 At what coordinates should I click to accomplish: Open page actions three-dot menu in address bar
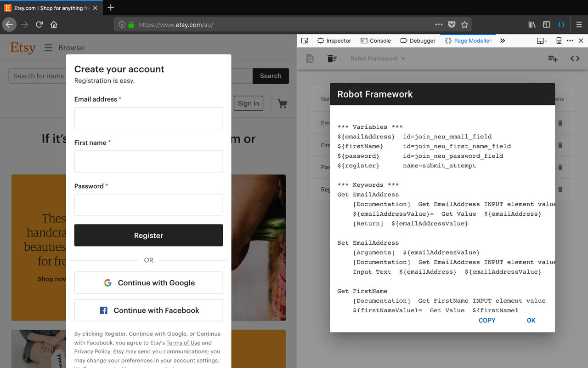439,24
